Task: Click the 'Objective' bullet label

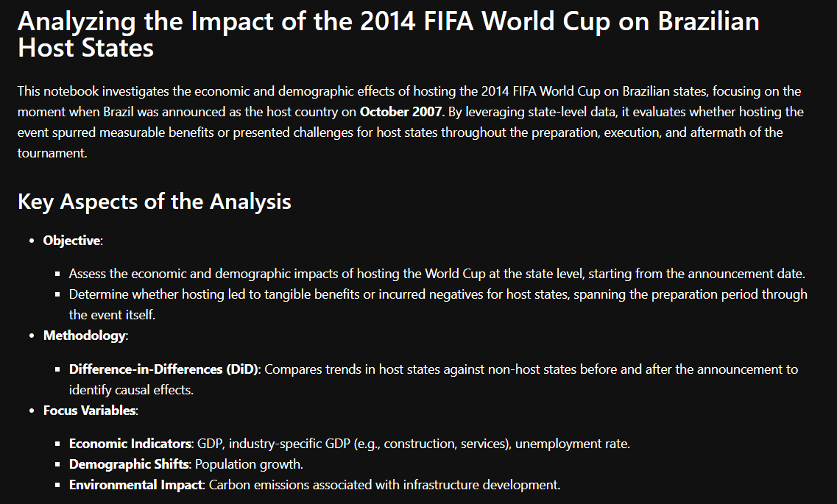Action: coord(71,241)
